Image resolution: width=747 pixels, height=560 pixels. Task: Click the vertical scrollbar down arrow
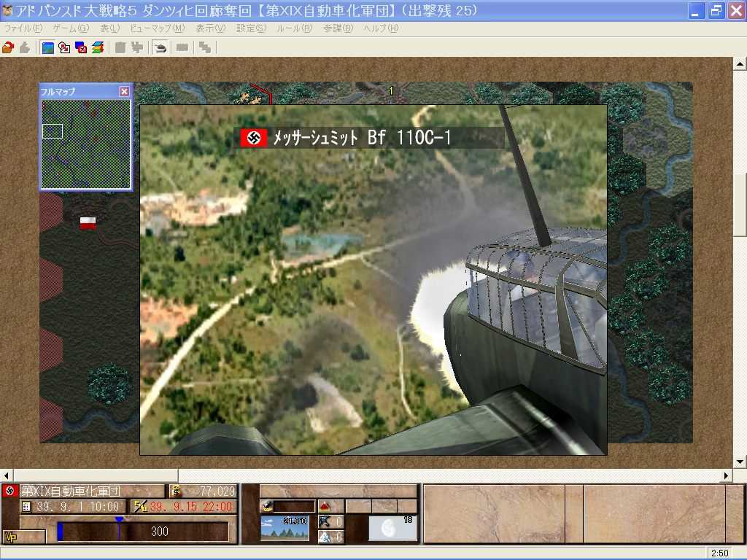click(x=740, y=461)
